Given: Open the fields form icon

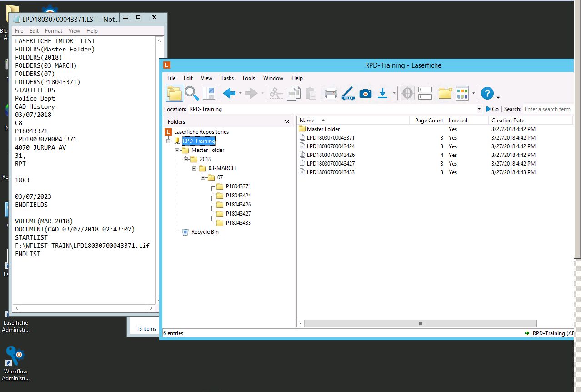Looking at the screenshot, I should (x=425, y=93).
